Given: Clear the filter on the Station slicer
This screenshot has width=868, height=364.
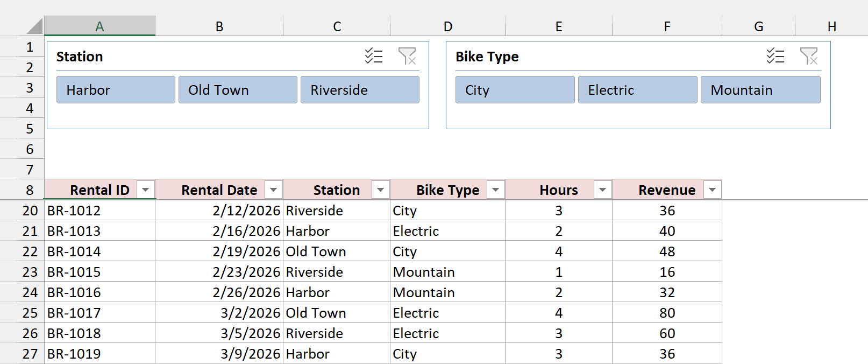Looking at the screenshot, I should click(x=407, y=56).
